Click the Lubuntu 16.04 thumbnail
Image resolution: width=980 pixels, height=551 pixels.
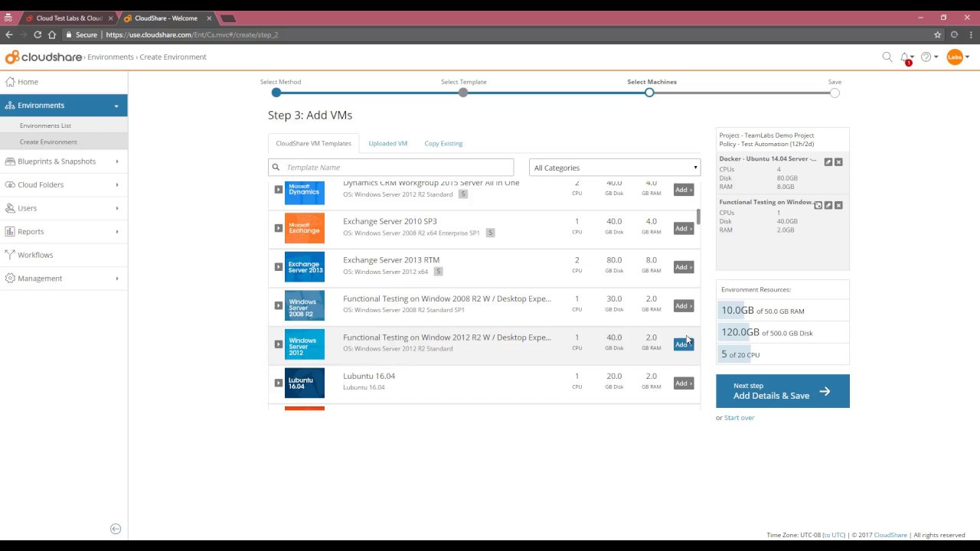tap(305, 383)
